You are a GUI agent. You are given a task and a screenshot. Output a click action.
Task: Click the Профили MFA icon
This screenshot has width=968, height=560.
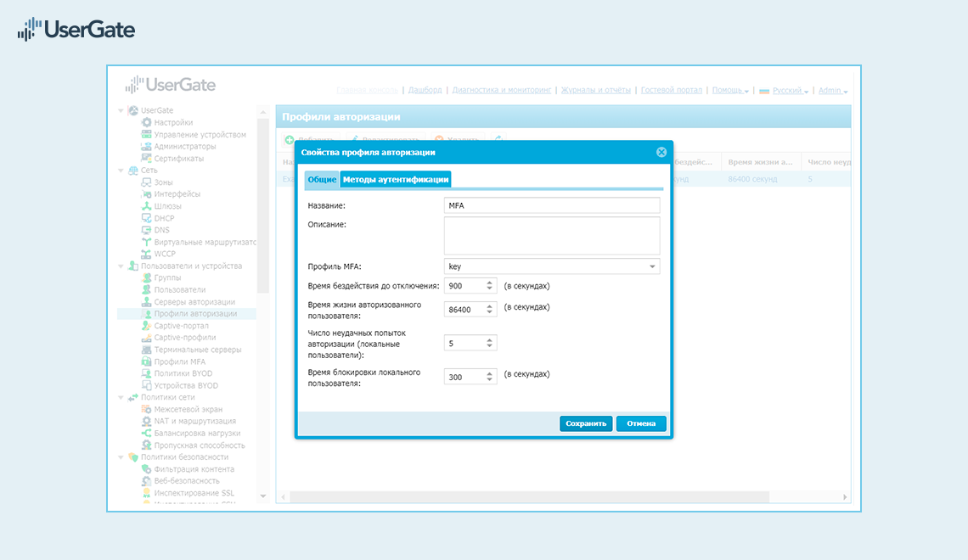[146, 361]
